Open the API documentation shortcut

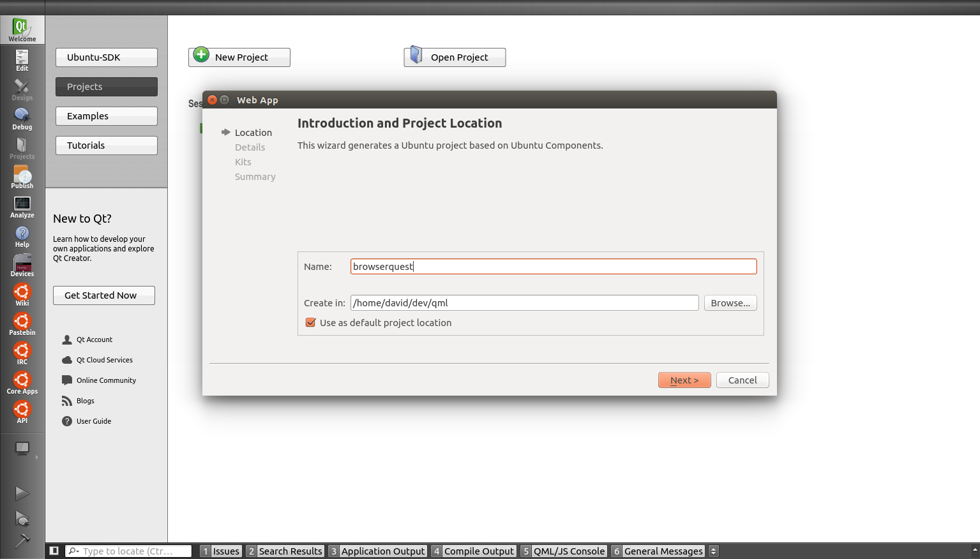click(22, 412)
